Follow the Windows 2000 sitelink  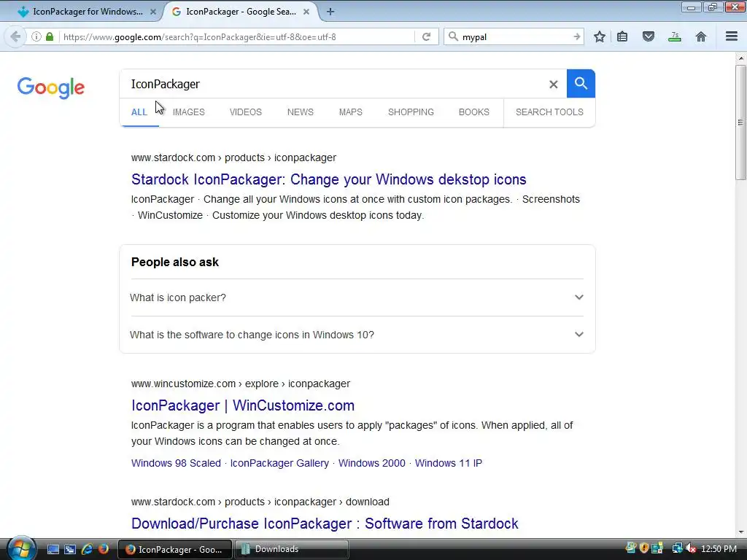(x=372, y=463)
